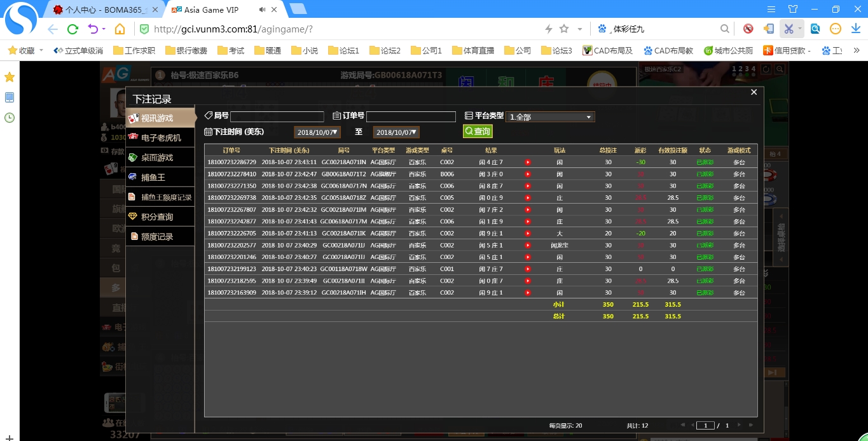Click the 派彩 column header
This screenshot has width=868, height=441.
click(640, 150)
